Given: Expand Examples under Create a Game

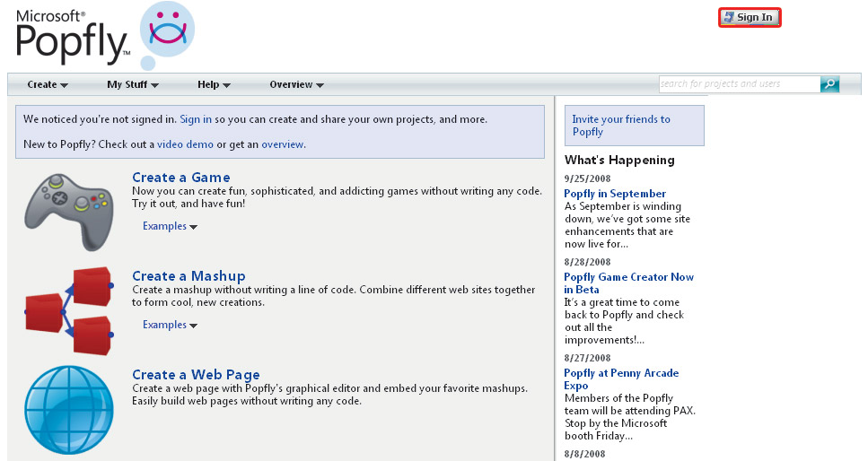Looking at the screenshot, I should pyautogui.click(x=170, y=227).
